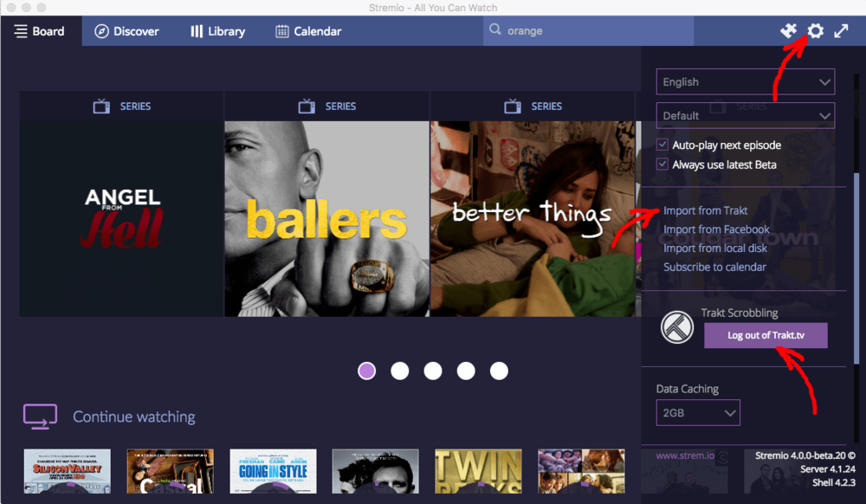Open the Better Things series poster
The width and height of the screenshot is (866, 504).
(533, 218)
